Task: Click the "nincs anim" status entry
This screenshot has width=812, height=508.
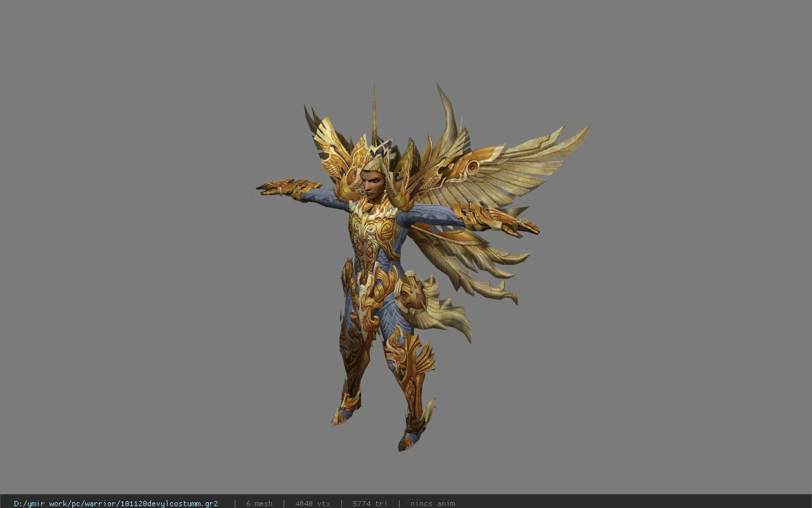Action: [x=433, y=504]
